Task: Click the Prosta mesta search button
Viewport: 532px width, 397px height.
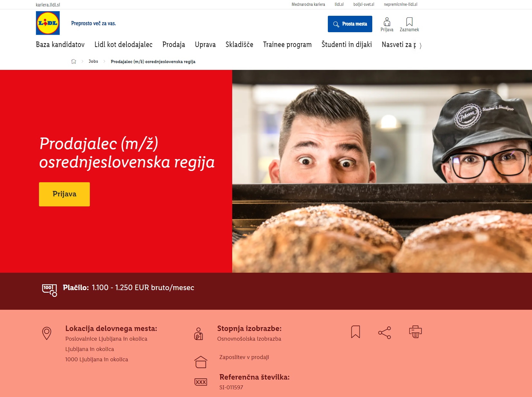Action: (350, 24)
